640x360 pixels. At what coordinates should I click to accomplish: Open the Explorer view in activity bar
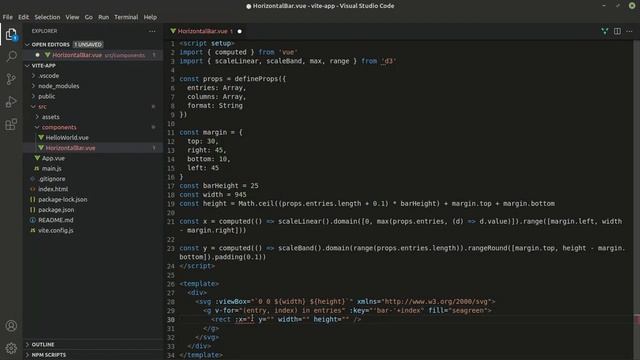[x=11, y=34]
